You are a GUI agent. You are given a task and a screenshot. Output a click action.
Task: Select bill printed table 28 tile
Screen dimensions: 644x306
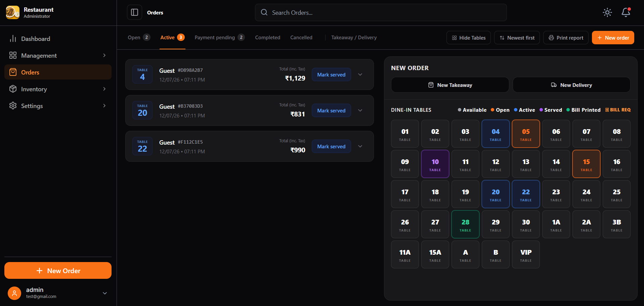[465, 224]
